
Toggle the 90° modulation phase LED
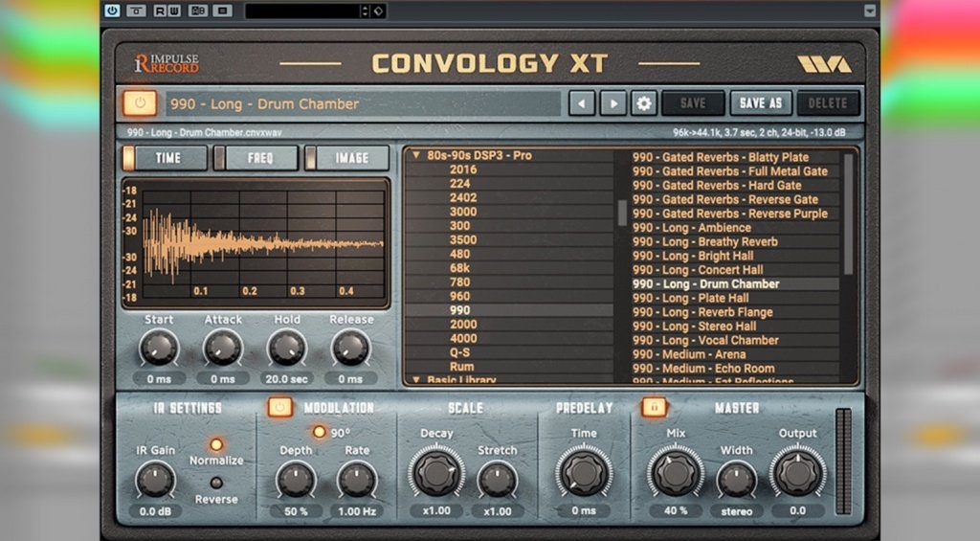(x=319, y=432)
